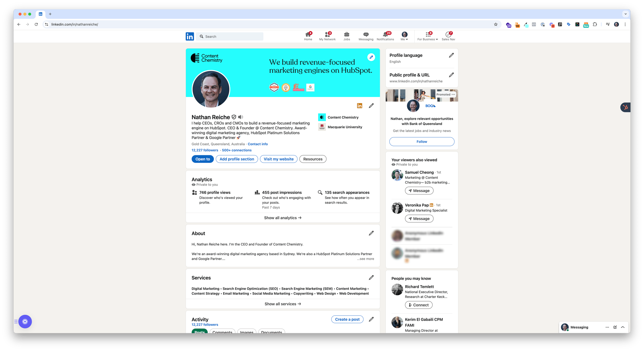
Task: Open the Open to options button
Action: pyautogui.click(x=203, y=159)
